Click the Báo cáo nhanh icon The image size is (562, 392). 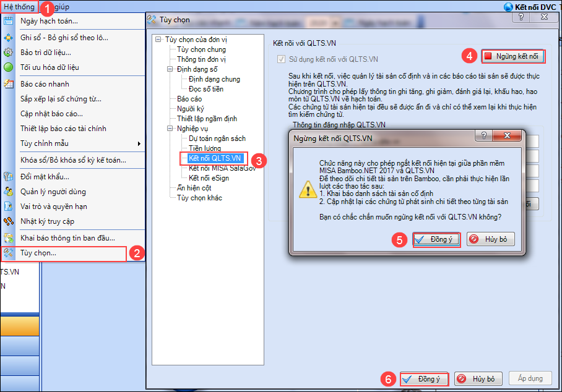8,84
